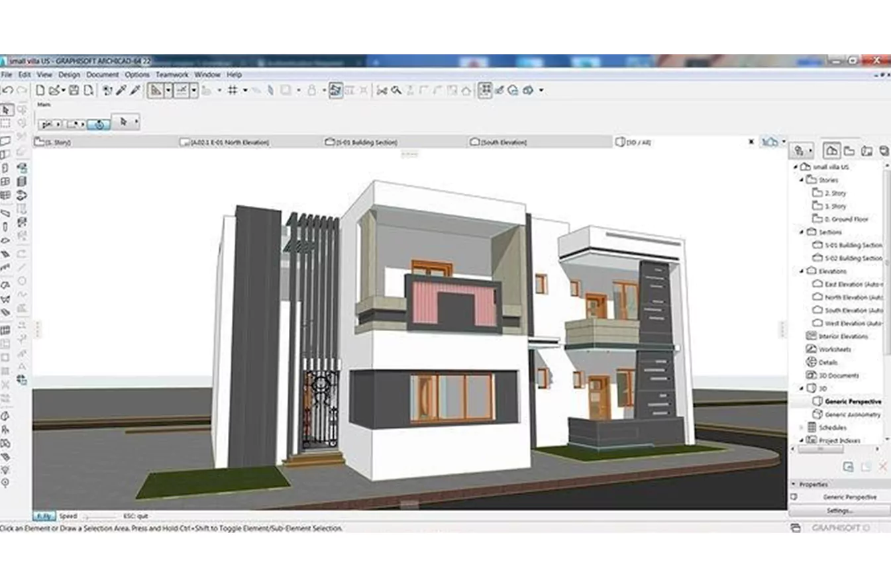
Task: Open the Design menu
Action: tap(69, 75)
